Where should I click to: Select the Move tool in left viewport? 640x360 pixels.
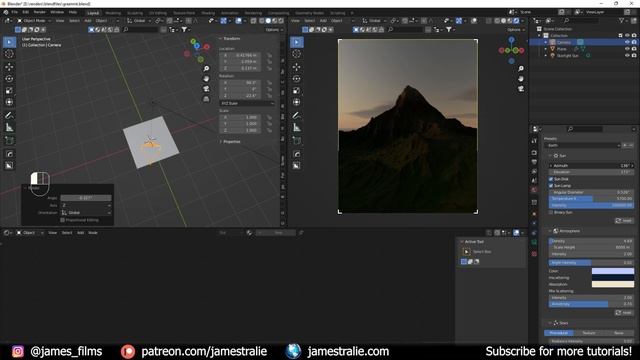click(x=9, y=67)
